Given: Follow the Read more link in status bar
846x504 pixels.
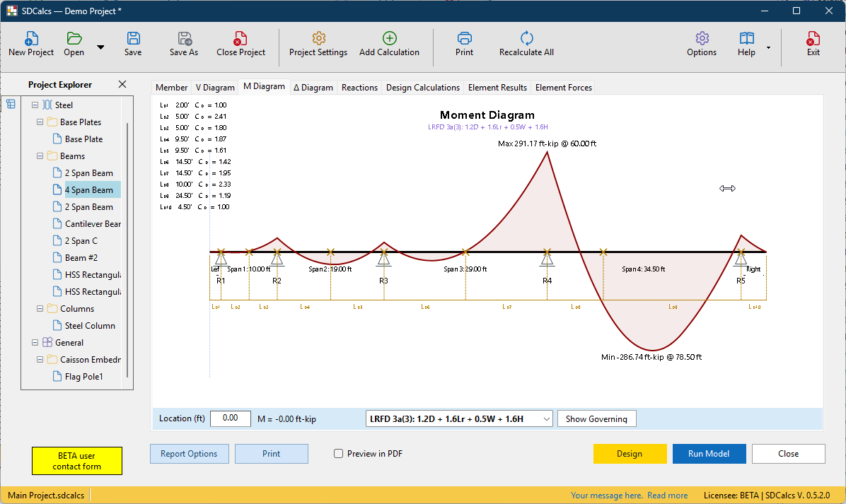Looking at the screenshot, I should 668,496.
